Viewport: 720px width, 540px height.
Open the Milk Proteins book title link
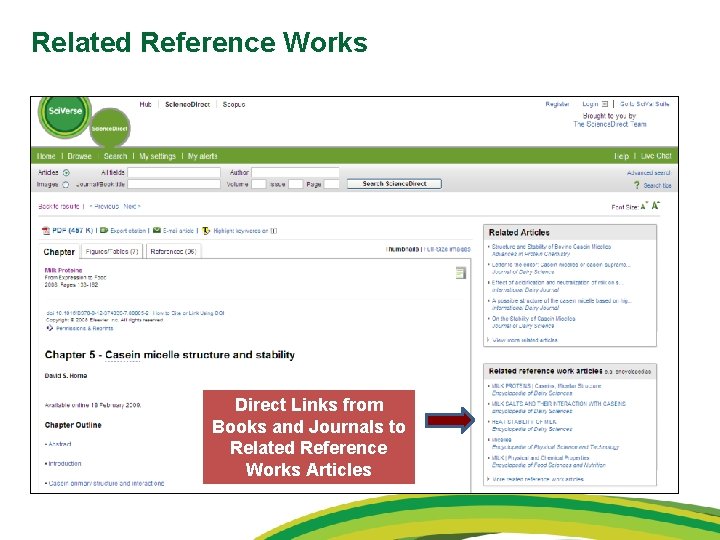pyautogui.click(x=63, y=270)
